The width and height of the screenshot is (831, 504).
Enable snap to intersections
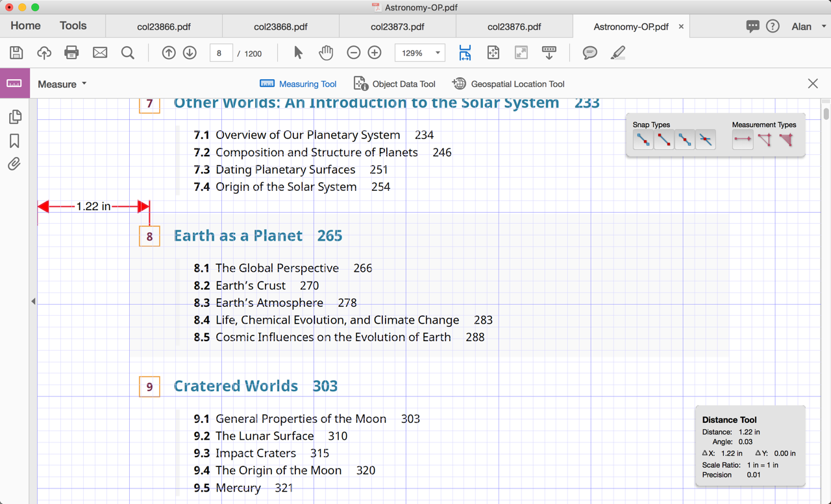point(705,139)
